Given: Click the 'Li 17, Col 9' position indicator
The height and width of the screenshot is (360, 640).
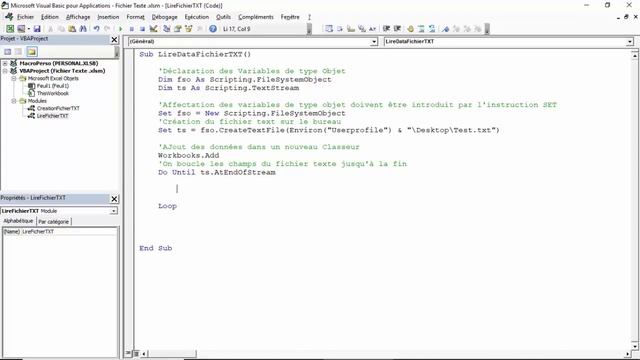Looking at the screenshot, I should [237, 29].
